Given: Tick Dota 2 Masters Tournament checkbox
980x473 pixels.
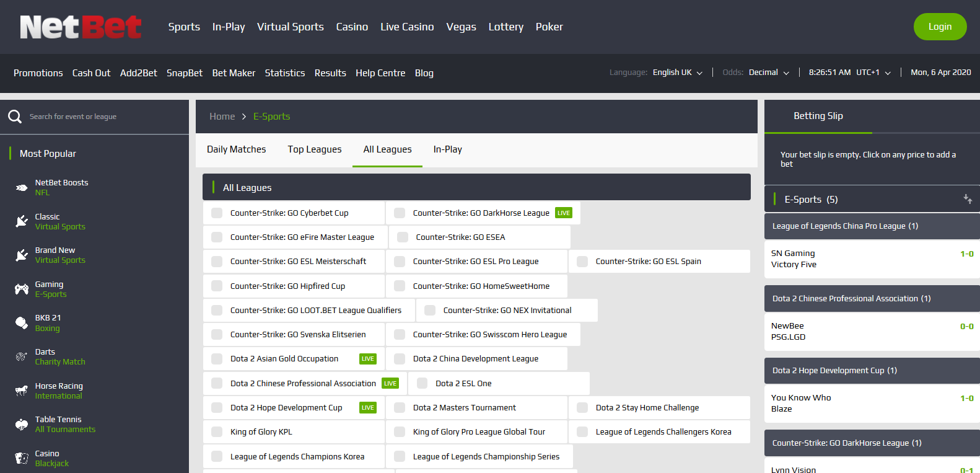Looking at the screenshot, I should coord(400,407).
